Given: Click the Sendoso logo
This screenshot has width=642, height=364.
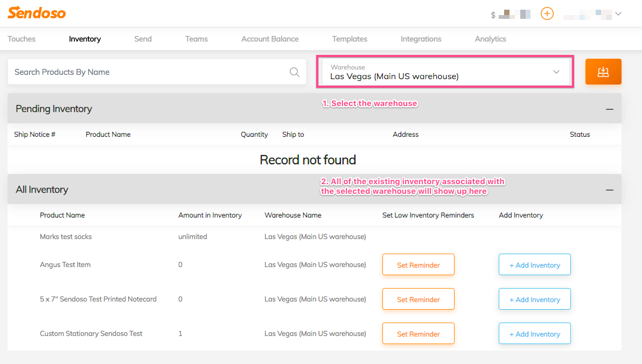Looking at the screenshot, I should pos(37,13).
